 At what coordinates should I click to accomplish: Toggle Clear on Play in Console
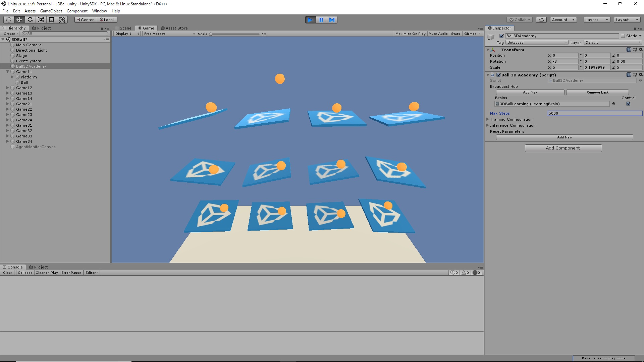click(47, 273)
